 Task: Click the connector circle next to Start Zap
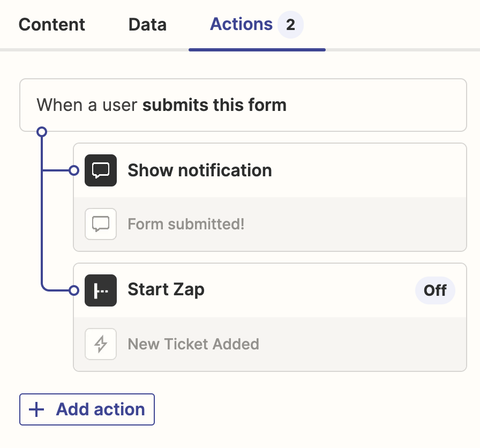coord(74,290)
